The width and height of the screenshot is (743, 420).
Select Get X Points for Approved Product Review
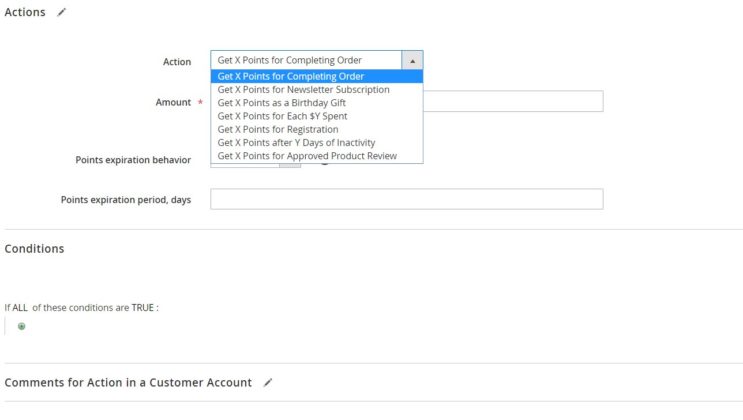point(307,156)
